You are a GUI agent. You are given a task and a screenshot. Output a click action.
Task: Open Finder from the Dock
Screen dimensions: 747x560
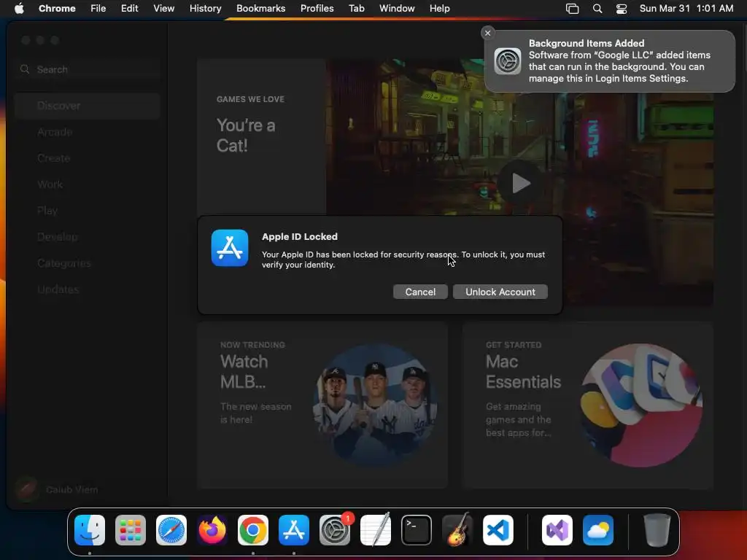point(90,530)
